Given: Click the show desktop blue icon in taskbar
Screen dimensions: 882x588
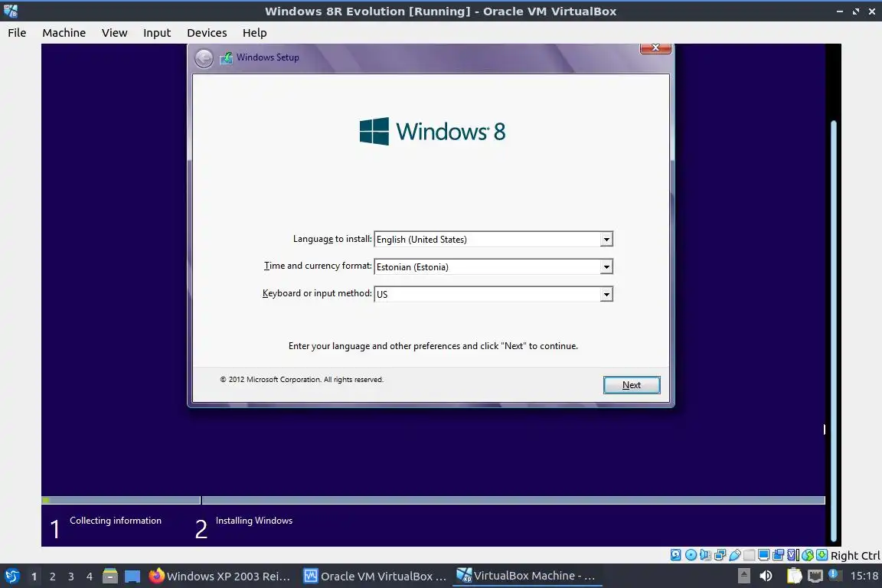Looking at the screenshot, I should tap(132, 577).
